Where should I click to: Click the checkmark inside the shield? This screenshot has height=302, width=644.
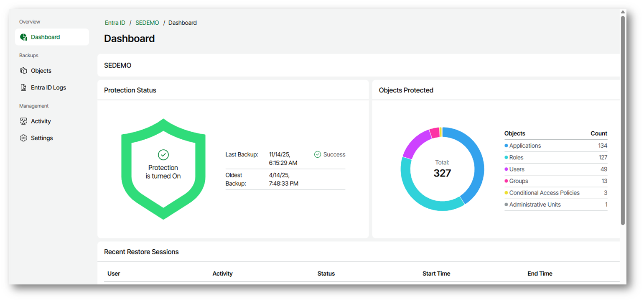click(163, 155)
